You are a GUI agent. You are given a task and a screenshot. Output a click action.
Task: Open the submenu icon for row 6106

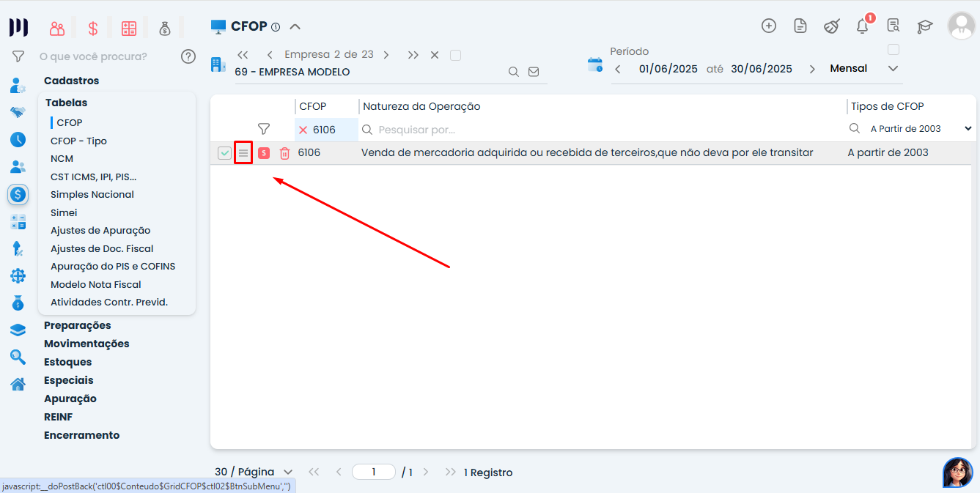[x=243, y=153]
